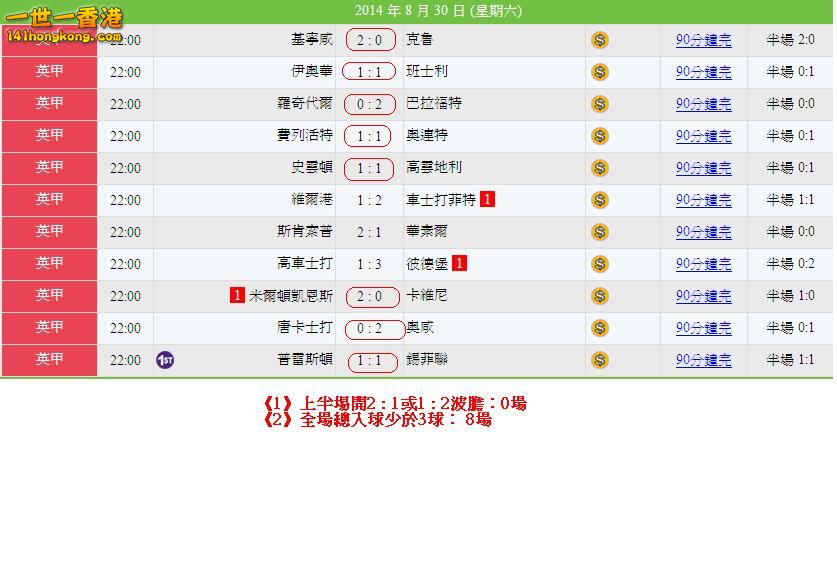
Task: Click away team name 車士打菲特
Action: (440, 200)
